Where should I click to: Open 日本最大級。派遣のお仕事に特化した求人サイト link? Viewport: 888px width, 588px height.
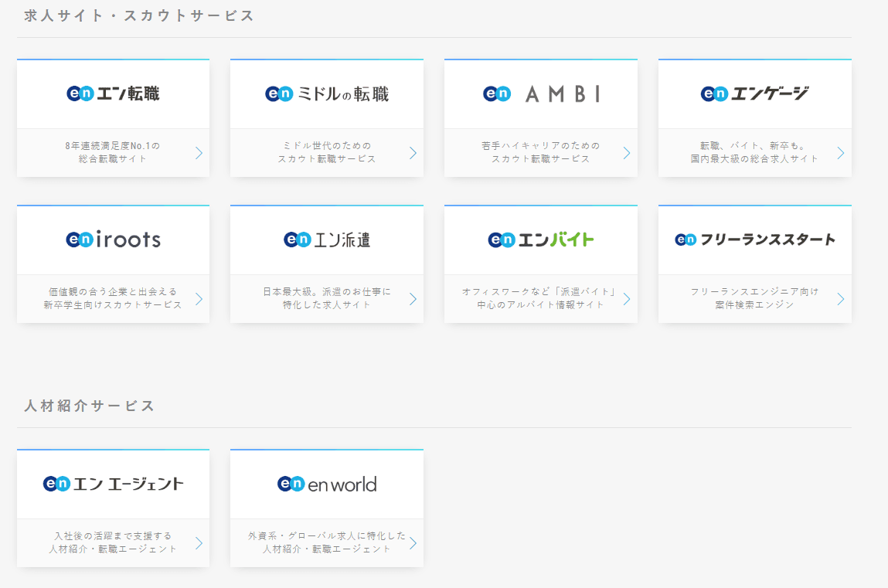click(x=326, y=298)
